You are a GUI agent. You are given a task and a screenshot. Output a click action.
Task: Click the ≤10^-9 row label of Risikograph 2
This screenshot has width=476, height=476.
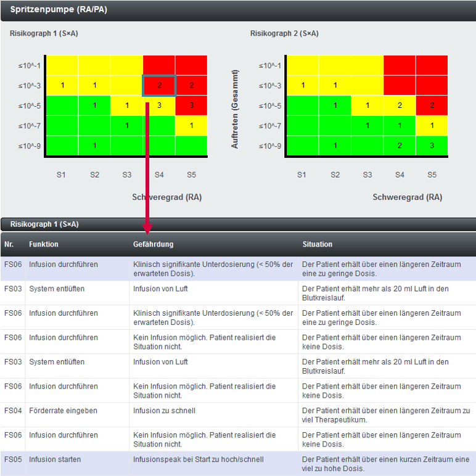coord(270,146)
